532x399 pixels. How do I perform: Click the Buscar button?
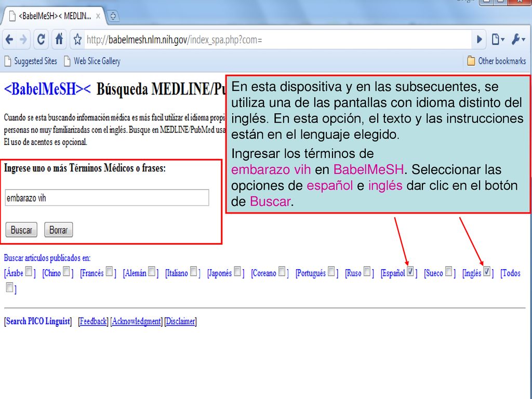pos(21,230)
